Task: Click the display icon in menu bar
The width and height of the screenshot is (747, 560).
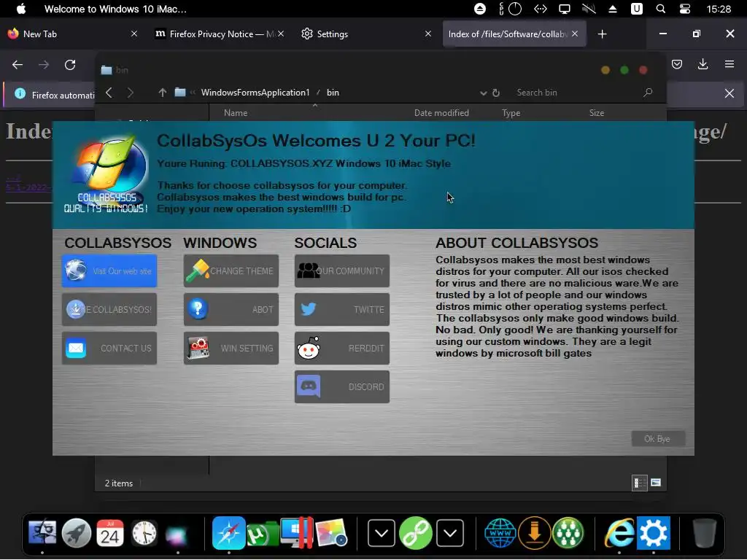Action: pyautogui.click(x=565, y=9)
